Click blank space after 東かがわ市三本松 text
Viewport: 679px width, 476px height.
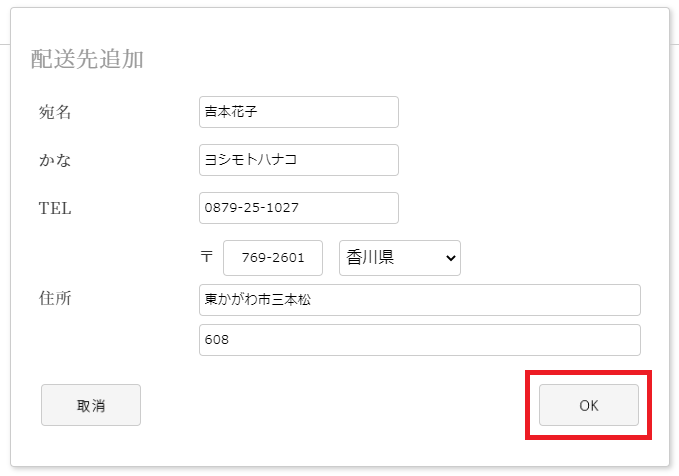tap(476, 300)
